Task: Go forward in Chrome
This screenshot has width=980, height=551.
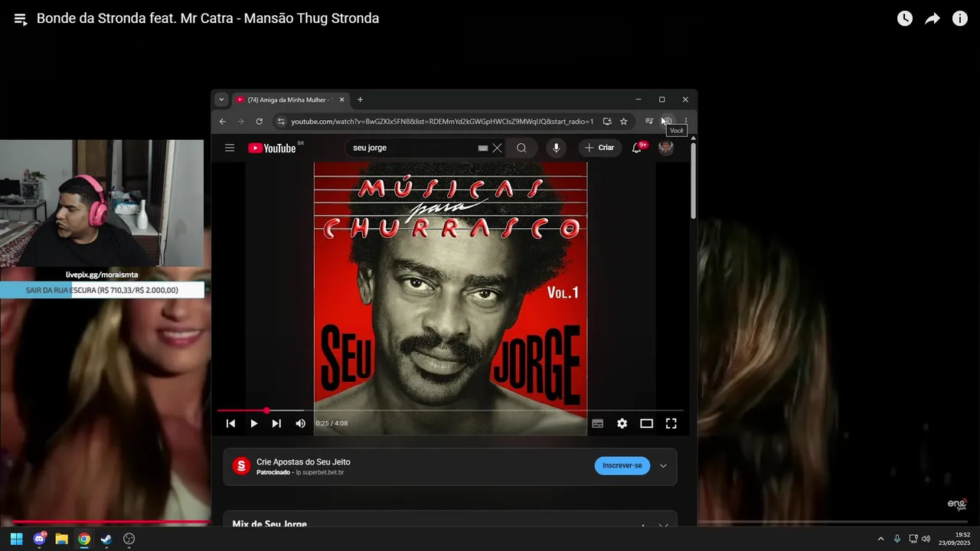Action: click(241, 121)
